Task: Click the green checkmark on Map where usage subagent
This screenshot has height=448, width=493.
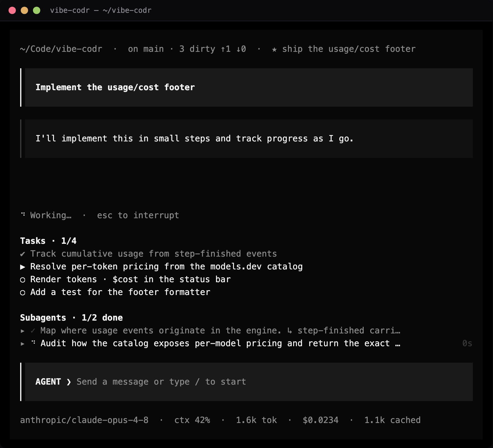Action: click(33, 331)
